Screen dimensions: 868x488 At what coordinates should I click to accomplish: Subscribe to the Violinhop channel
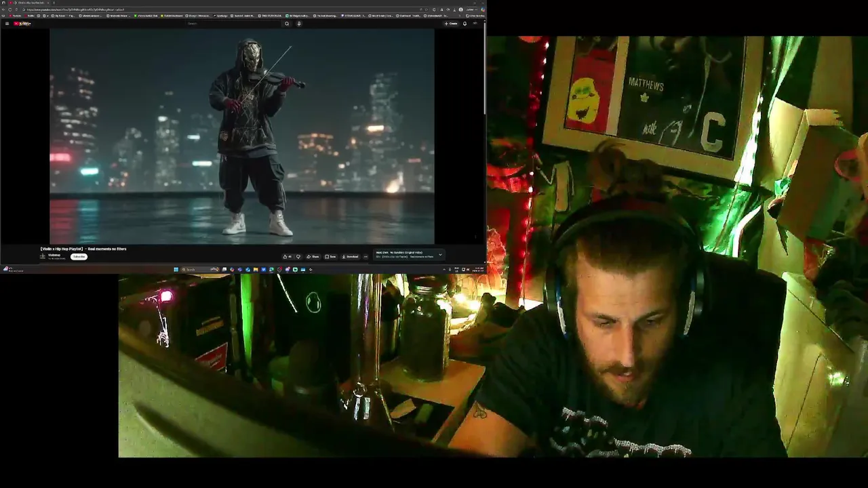[x=79, y=257]
